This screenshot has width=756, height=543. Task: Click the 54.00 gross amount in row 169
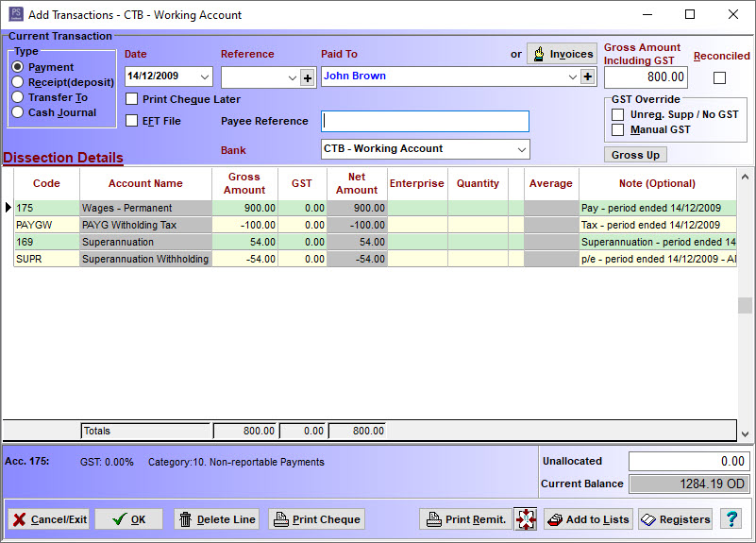[244, 242]
